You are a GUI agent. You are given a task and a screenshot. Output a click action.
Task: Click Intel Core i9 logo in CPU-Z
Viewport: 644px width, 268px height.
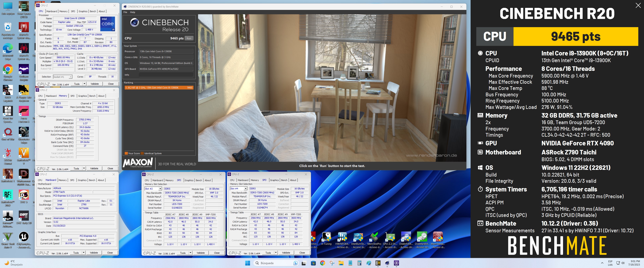(108, 24)
